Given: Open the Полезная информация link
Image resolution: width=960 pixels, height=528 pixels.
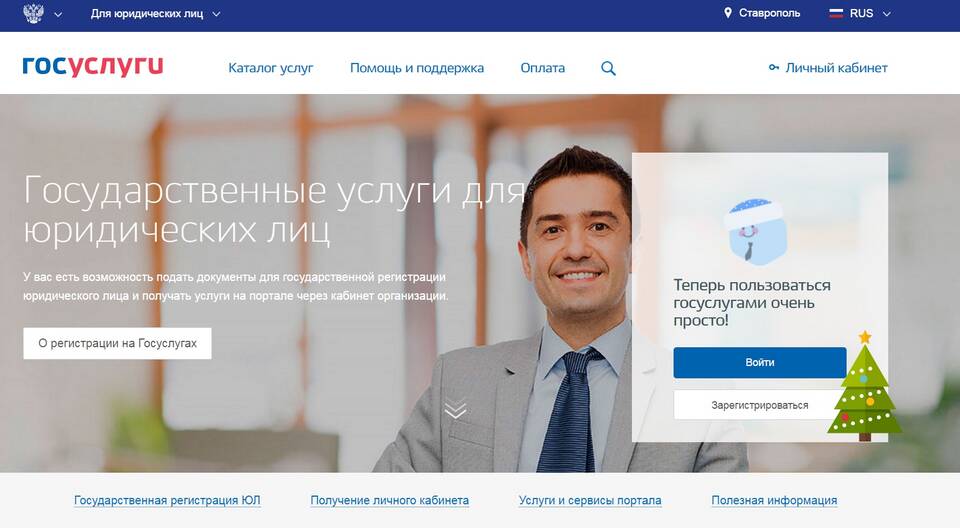Looking at the screenshot, I should 774,500.
